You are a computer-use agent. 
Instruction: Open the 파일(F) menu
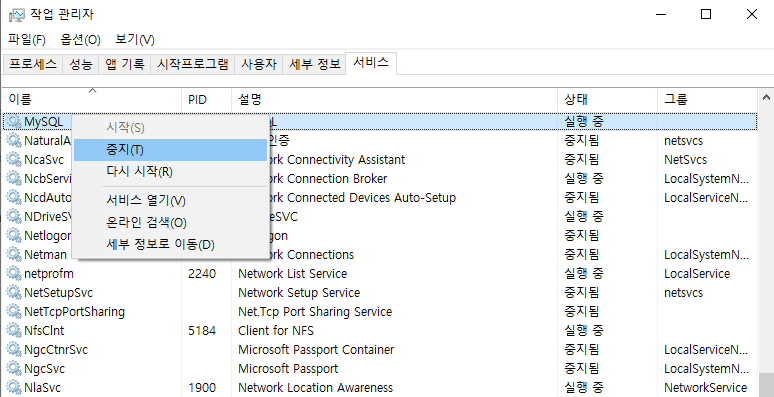coord(27,40)
